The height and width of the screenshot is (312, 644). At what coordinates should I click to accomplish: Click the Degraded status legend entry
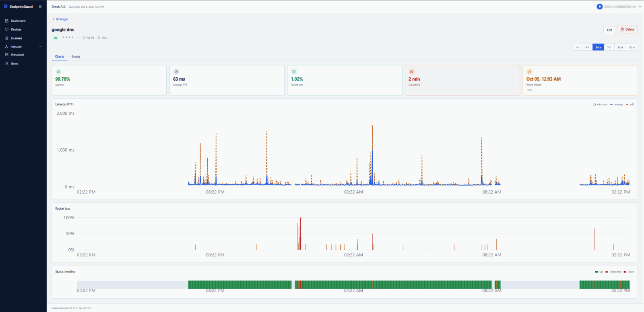[613, 272]
